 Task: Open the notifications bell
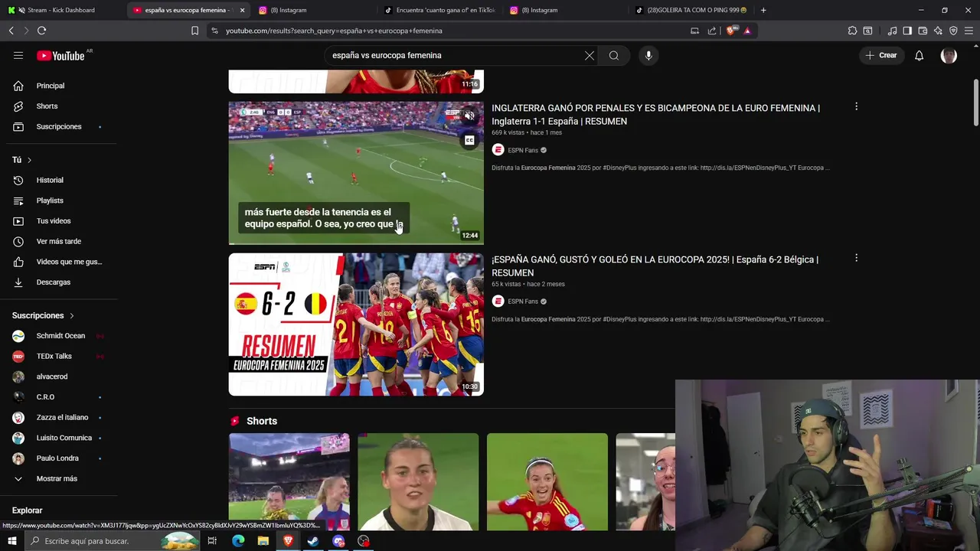[919, 55]
